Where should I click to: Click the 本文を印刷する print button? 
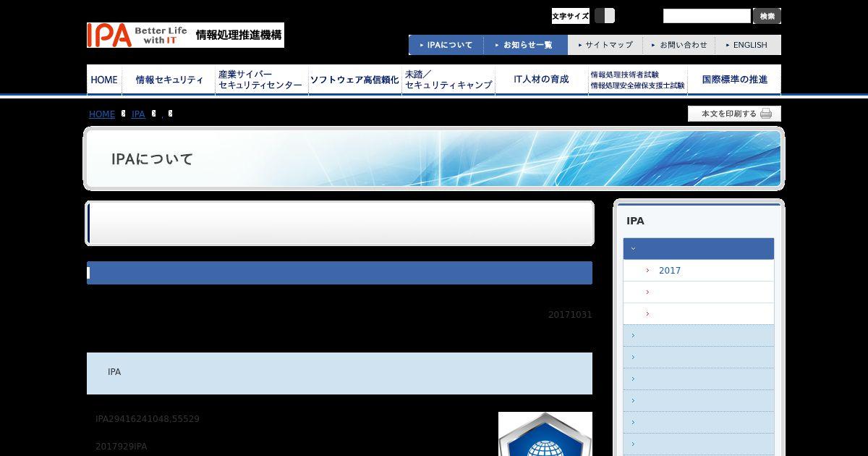tap(734, 114)
